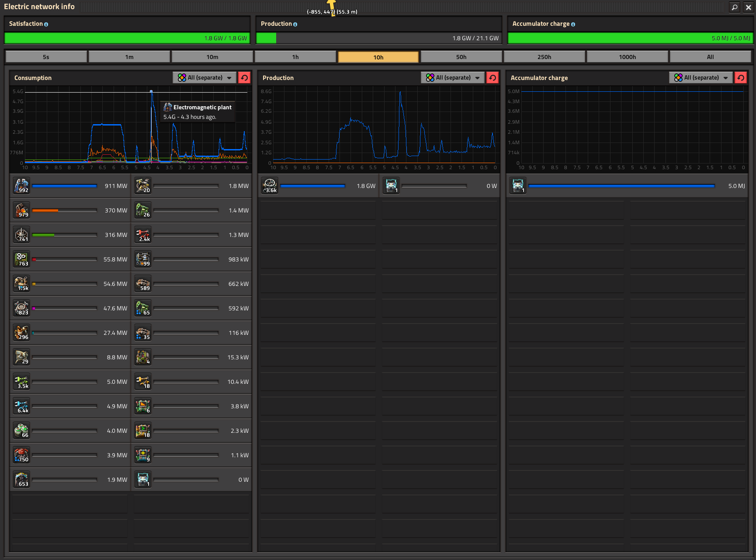
Task: Click the Accumulator charge progress bar
Action: [x=630, y=38]
